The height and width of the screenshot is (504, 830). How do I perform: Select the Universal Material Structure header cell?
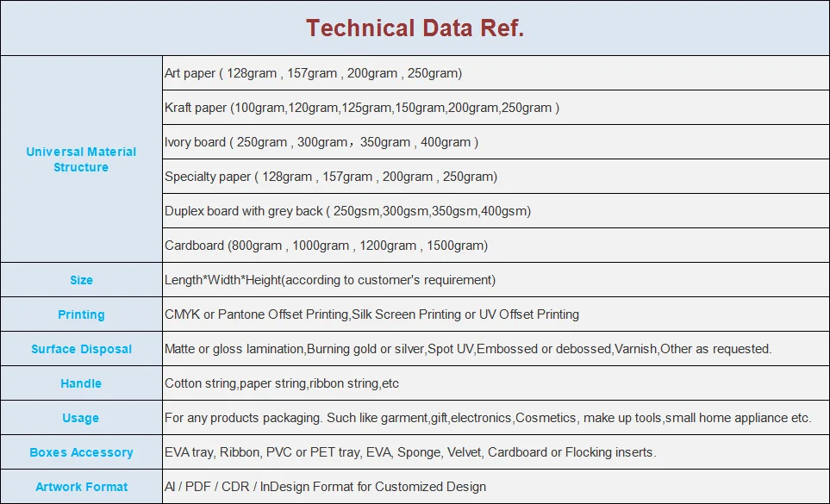81,159
